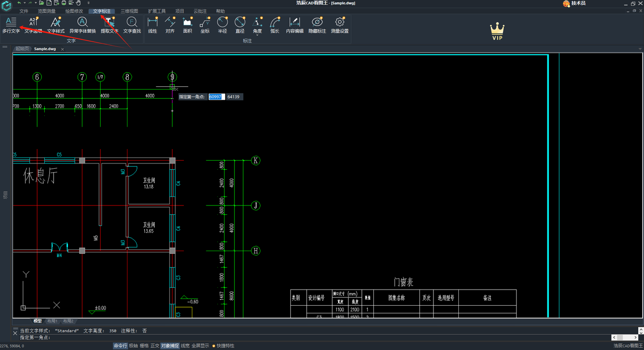The width and height of the screenshot is (644, 350).
Task: Open the 内容编辑 content edit tool
Action: click(295, 25)
